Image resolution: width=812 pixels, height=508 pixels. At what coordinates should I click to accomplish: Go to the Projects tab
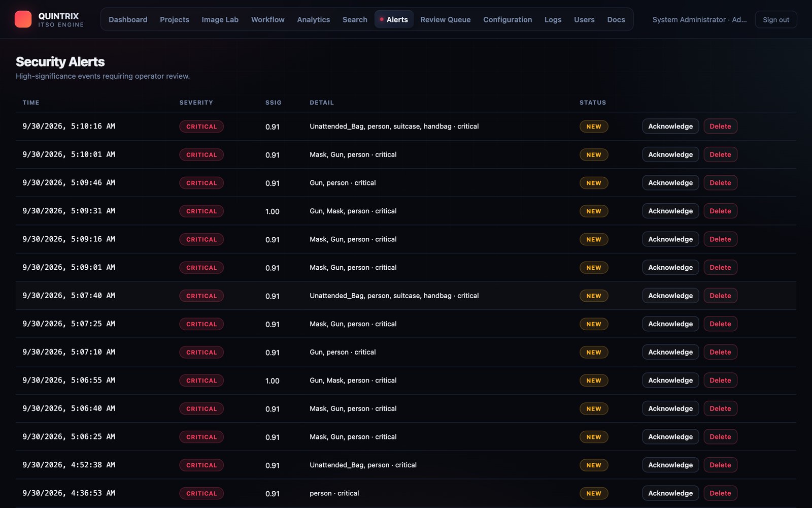coord(175,20)
